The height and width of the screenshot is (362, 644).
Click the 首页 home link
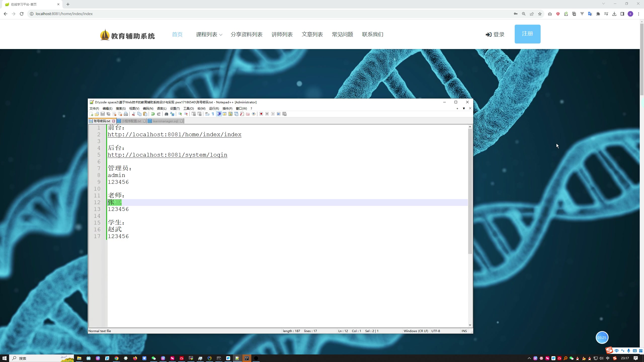[x=177, y=34]
